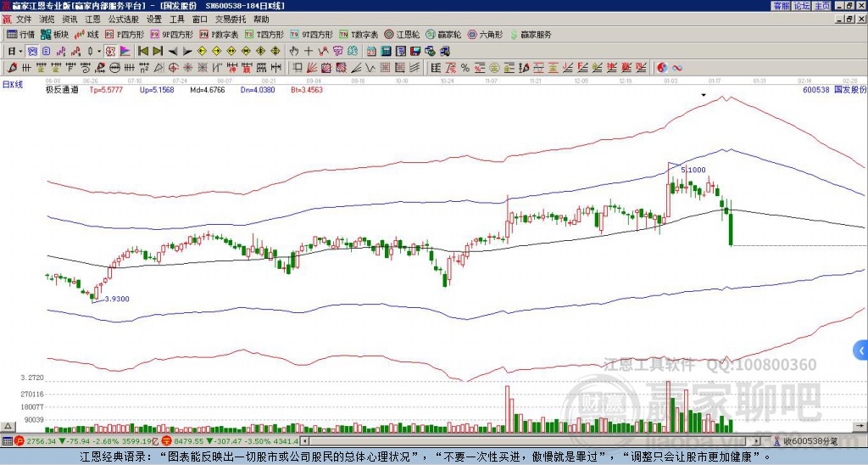The height and width of the screenshot is (465, 868).
Task: Click the 600538 国发股份 stock label
Action: [834, 89]
